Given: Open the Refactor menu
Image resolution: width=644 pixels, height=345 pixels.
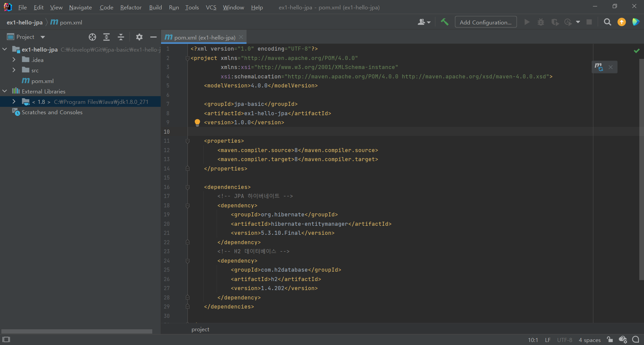Looking at the screenshot, I should point(131,7).
